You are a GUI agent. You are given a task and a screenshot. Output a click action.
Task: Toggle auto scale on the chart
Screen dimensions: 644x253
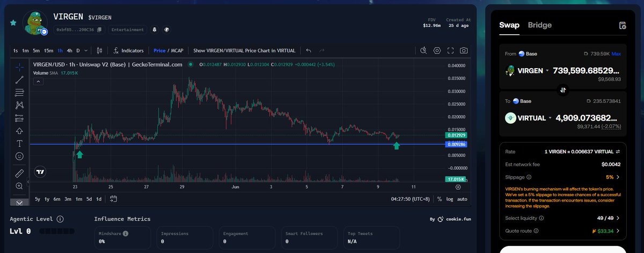pyautogui.click(x=462, y=199)
